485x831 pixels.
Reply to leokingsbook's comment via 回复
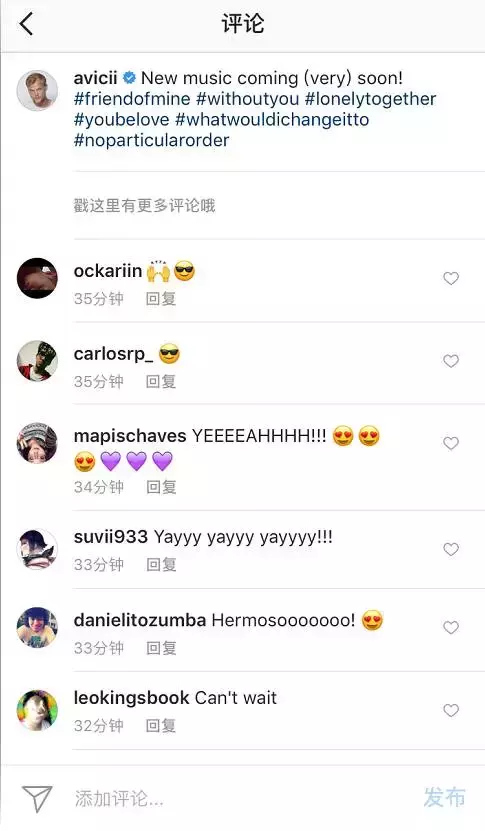pos(161,726)
